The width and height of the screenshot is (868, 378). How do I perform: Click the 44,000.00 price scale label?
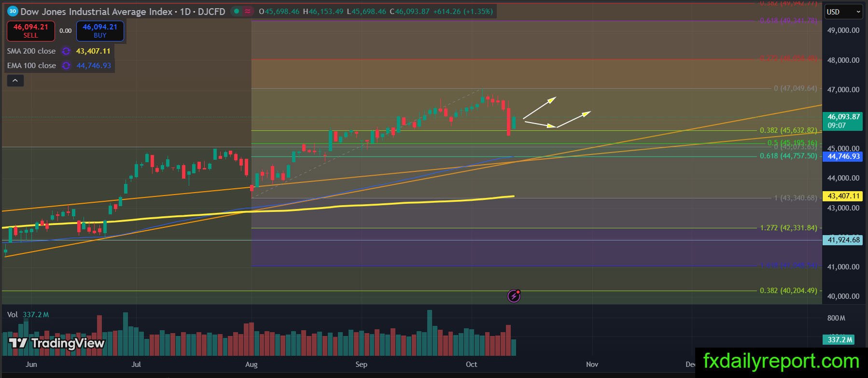click(843, 178)
